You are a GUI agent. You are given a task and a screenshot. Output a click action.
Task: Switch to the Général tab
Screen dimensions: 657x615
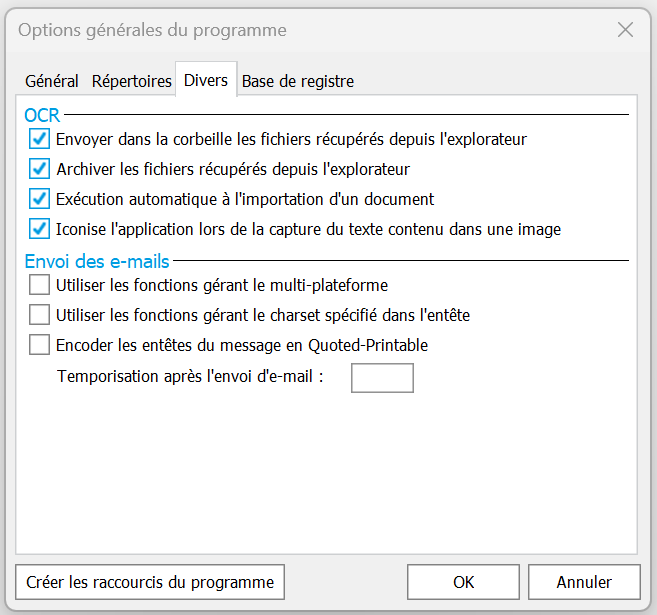click(x=52, y=81)
